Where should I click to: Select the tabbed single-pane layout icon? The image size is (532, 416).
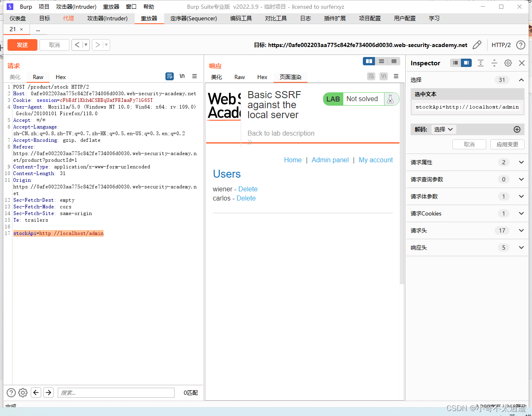[x=394, y=61]
